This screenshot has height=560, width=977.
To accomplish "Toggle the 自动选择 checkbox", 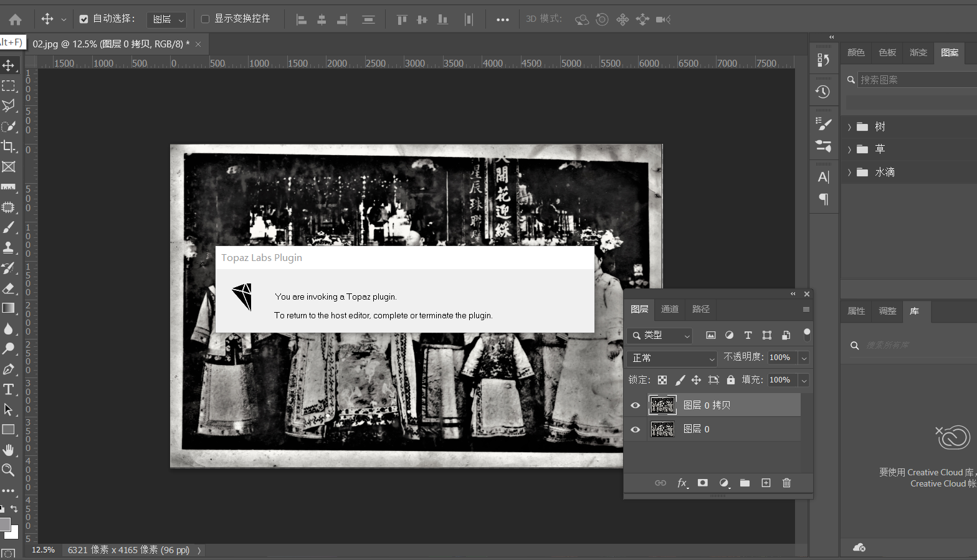I will 84,19.
